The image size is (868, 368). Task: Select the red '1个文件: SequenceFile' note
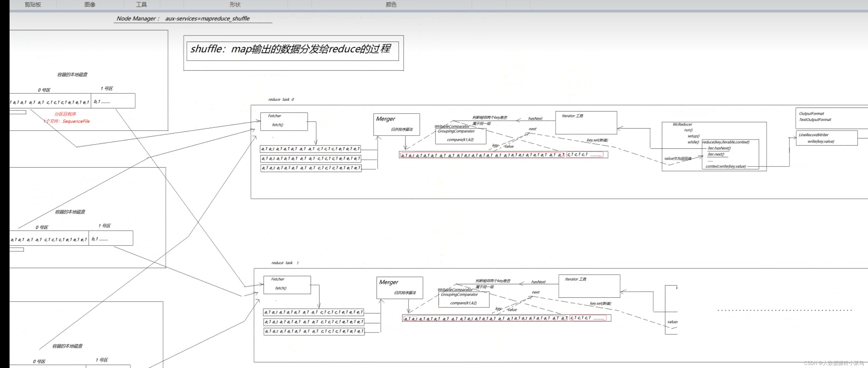coord(66,121)
